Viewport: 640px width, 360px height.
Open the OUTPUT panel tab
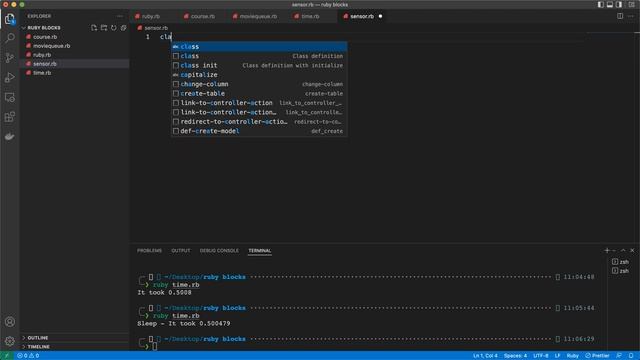tap(181, 251)
